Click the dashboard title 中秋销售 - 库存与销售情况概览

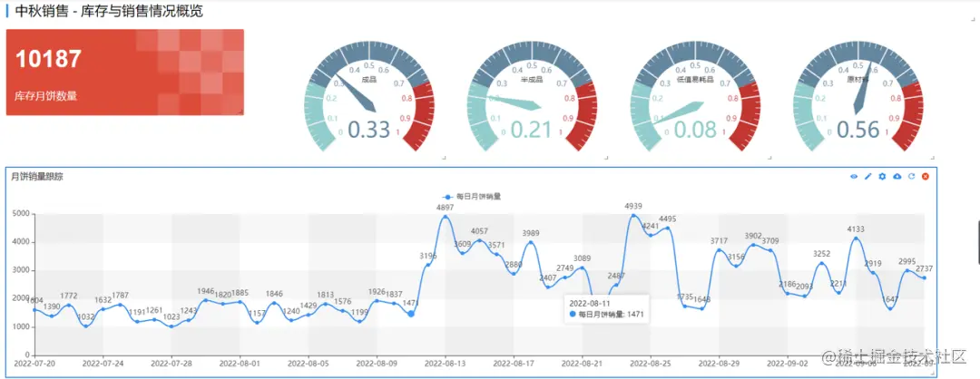[x=109, y=11]
